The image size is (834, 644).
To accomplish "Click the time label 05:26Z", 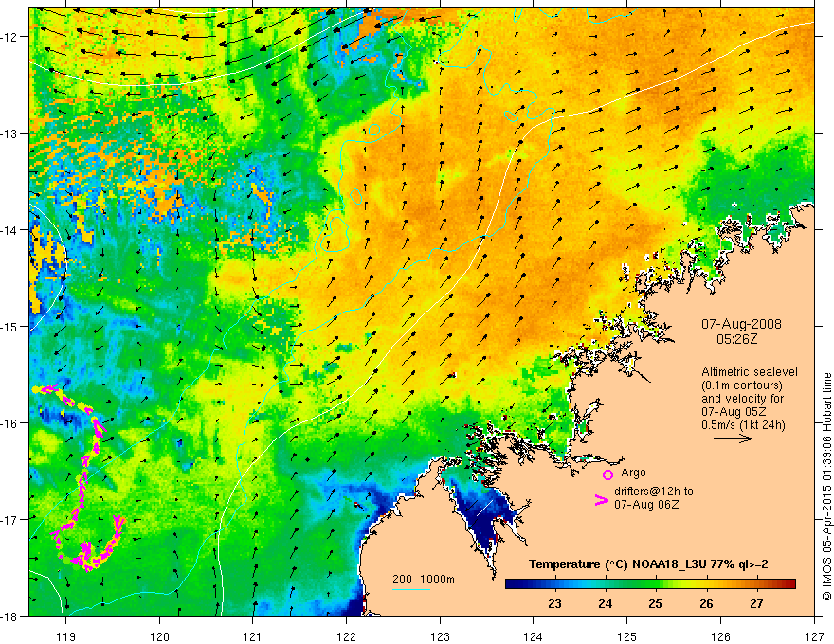I will [736, 339].
